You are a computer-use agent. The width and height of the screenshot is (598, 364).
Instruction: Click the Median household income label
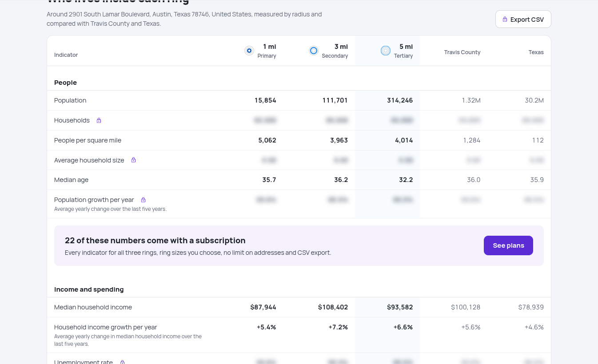[93, 307]
